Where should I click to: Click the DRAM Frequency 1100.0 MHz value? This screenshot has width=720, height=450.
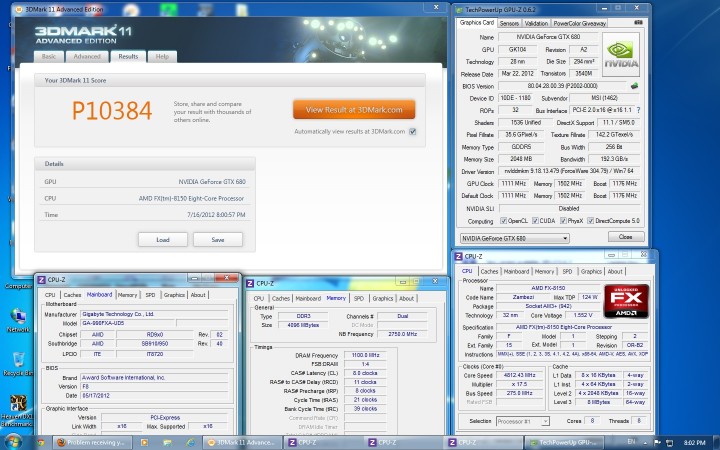coord(366,355)
